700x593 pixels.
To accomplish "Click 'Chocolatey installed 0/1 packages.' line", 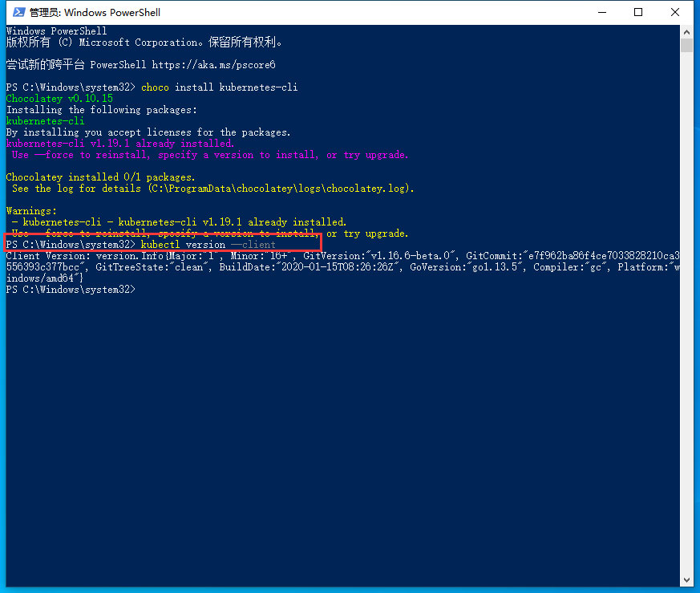I will (x=100, y=177).
